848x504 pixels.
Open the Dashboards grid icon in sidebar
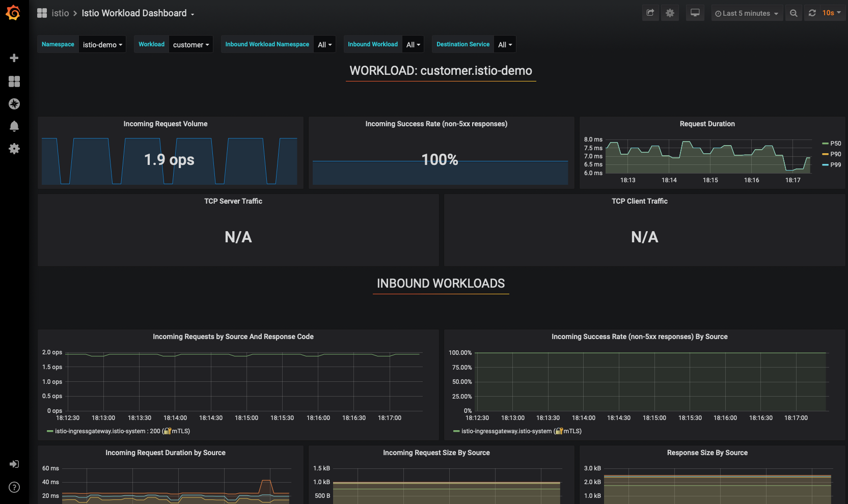tap(14, 81)
